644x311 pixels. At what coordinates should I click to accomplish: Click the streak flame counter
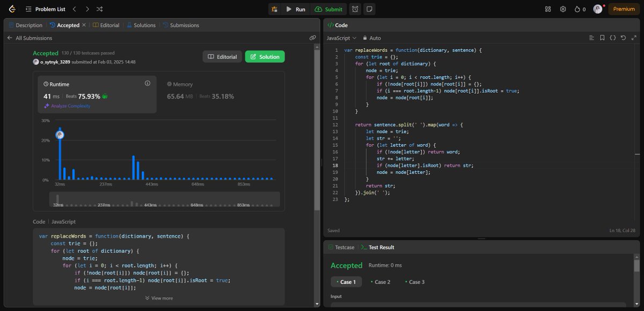point(580,9)
